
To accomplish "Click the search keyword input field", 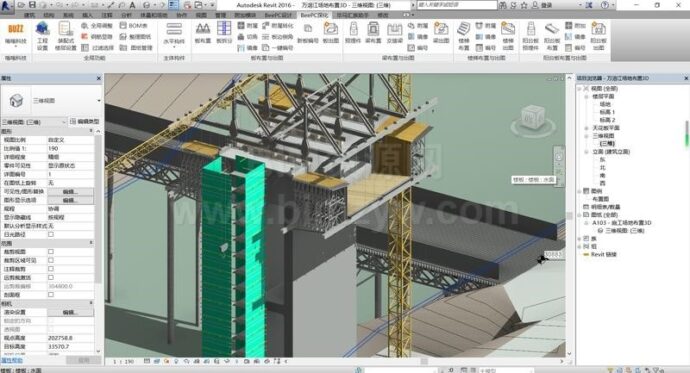I will pyautogui.click(x=456, y=5).
